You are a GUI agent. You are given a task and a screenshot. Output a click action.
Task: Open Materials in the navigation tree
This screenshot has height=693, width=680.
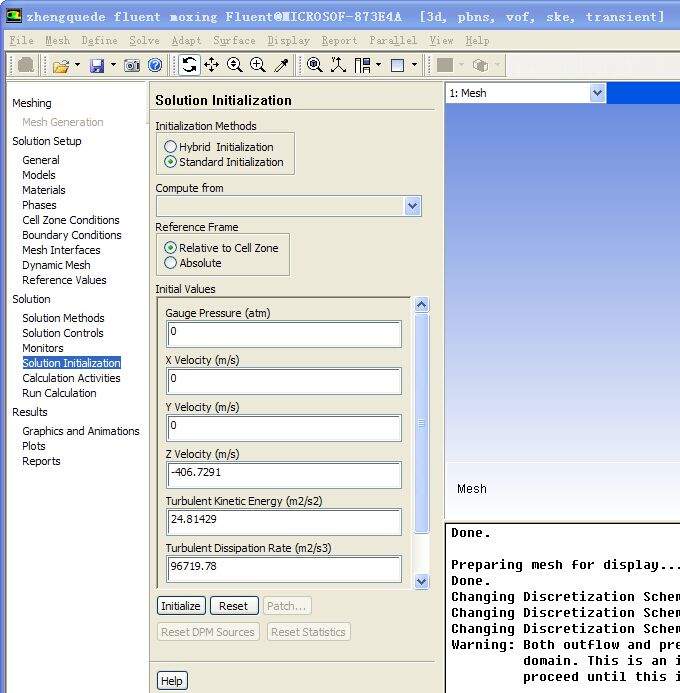pyautogui.click(x=44, y=190)
